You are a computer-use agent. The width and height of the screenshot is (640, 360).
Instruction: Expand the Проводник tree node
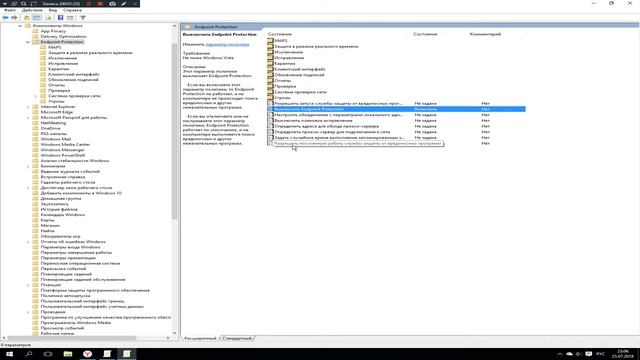tap(28, 312)
